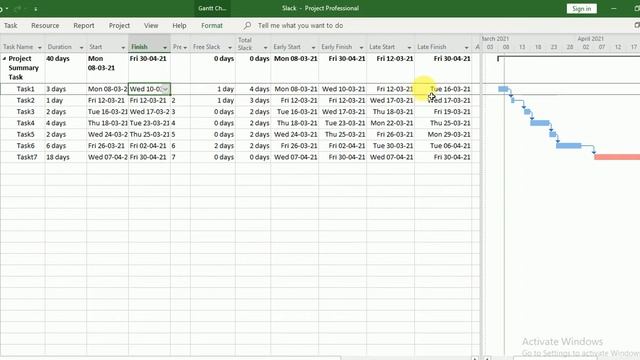The image size is (640, 360).
Task: Select the Task2 name cell
Action: [23, 100]
